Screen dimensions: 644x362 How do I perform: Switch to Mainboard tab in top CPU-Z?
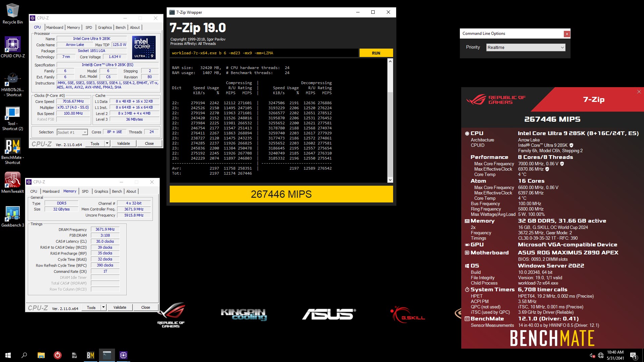55,27
